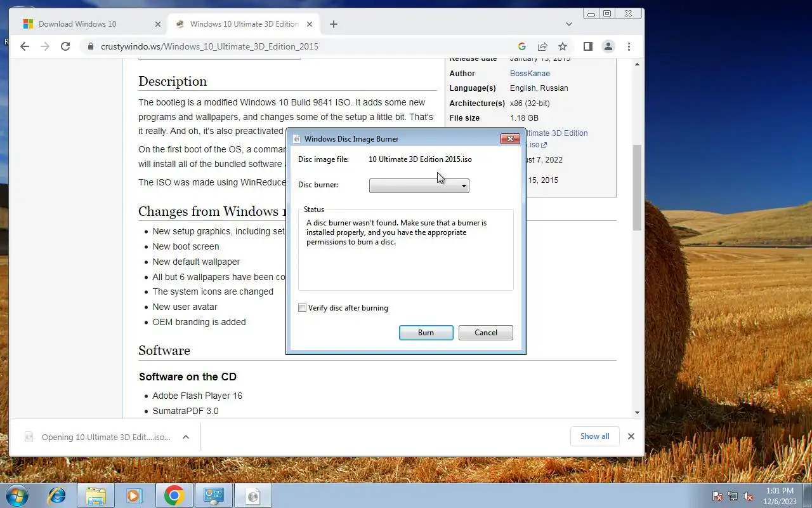Click the lock icon in address bar
Viewport: 812px width, 508px height.
90,46
